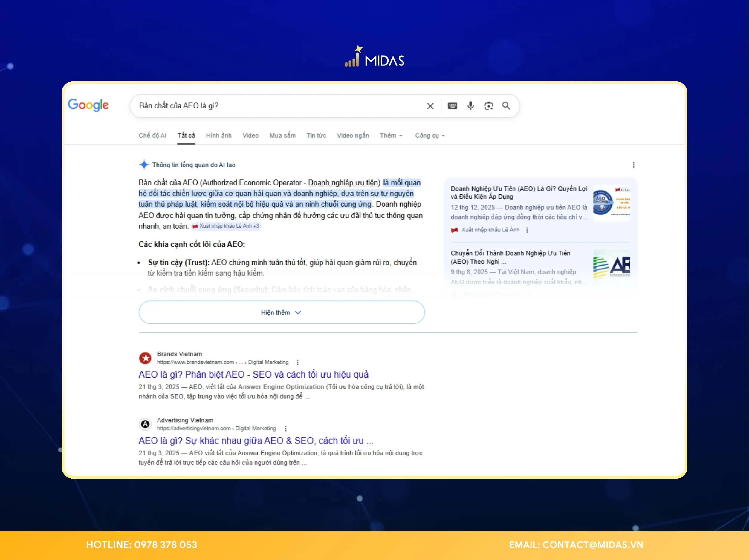Open Advertising Vietnam result three-dot menu
The width and height of the screenshot is (749, 560).
tap(285, 429)
